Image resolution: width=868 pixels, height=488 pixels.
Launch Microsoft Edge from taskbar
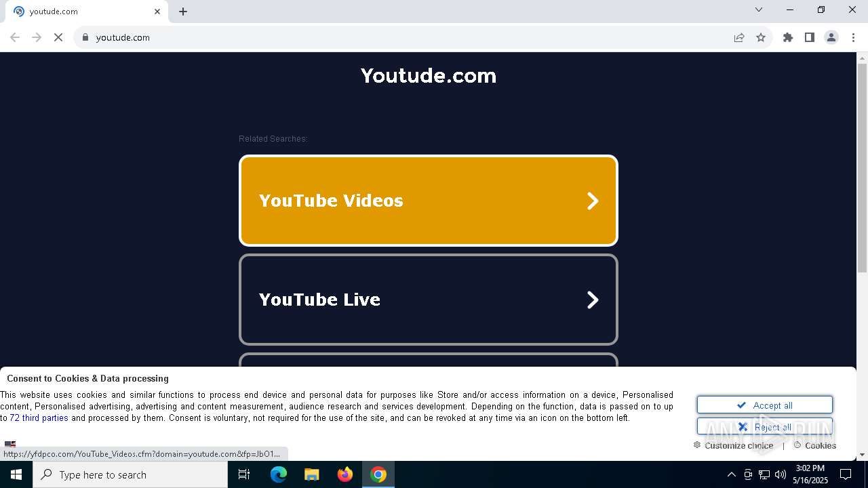[x=279, y=474]
